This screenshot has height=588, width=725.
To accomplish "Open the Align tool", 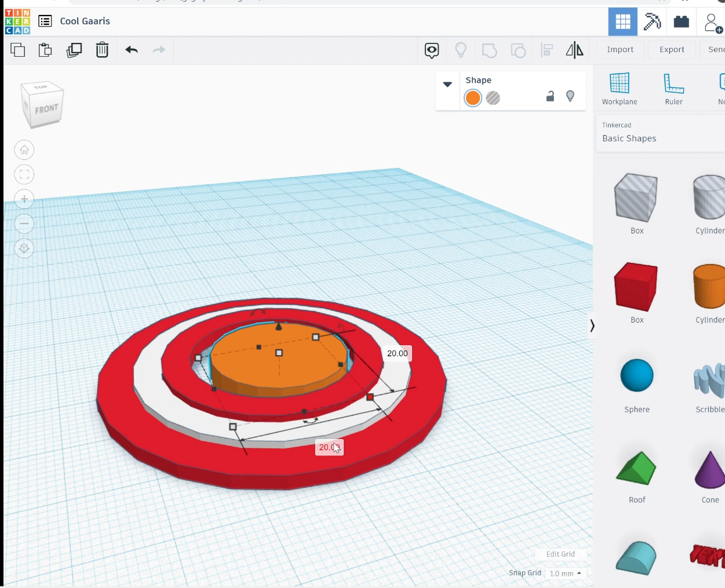I will point(547,50).
